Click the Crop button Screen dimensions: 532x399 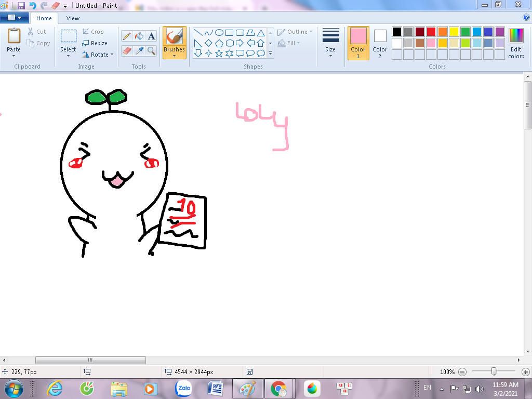[93, 32]
